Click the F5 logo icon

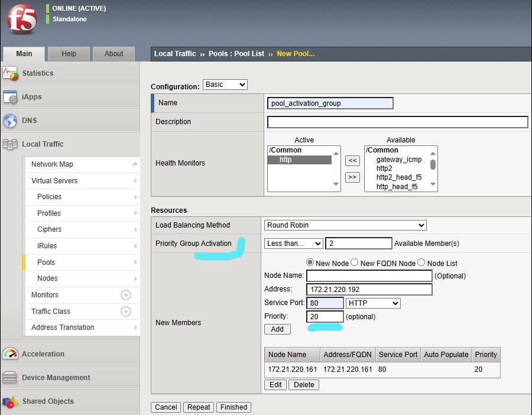[x=21, y=20]
